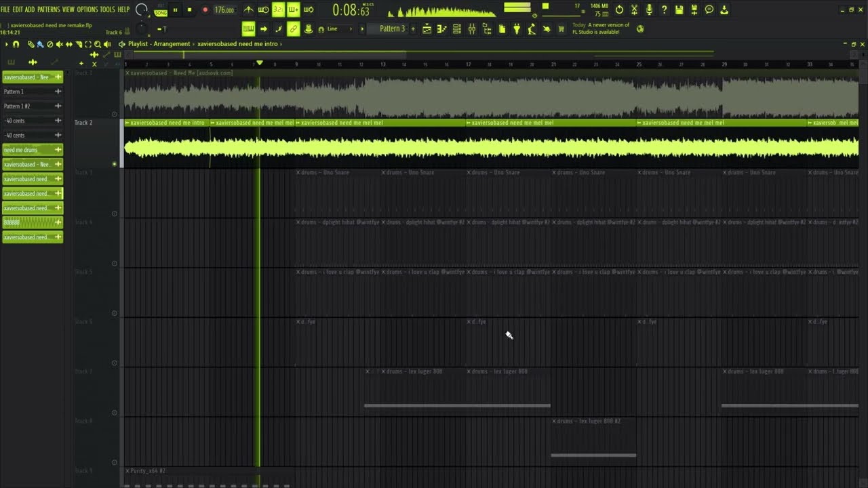
Task: Click the shopping cart icon
Action: (x=561, y=28)
